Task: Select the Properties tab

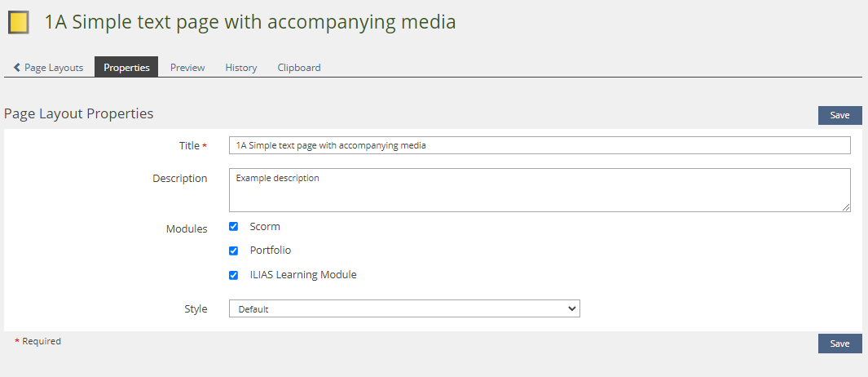Action: (126, 68)
